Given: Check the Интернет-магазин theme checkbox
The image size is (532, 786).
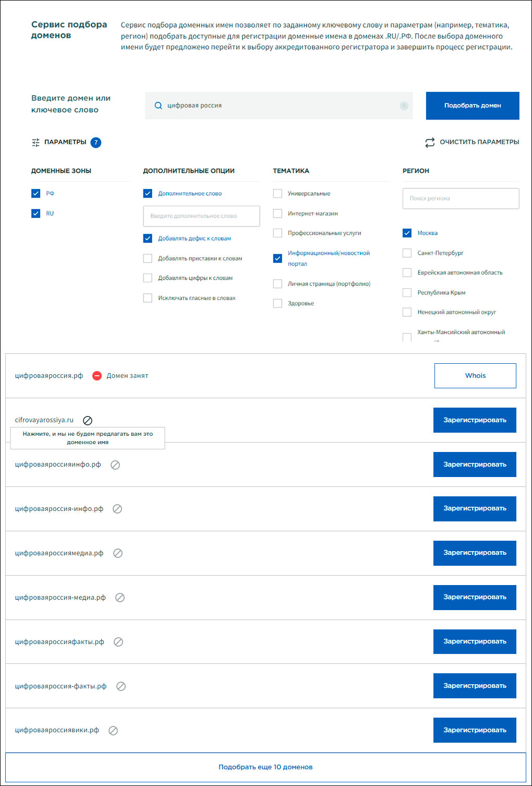Looking at the screenshot, I should click(277, 213).
